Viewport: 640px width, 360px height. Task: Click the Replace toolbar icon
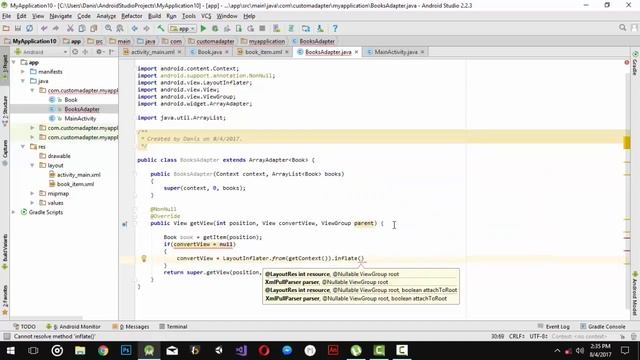click(x=120, y=29)
